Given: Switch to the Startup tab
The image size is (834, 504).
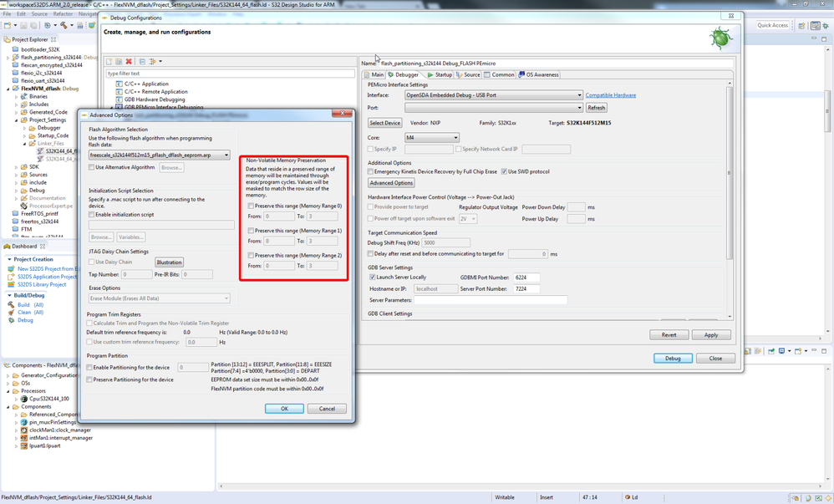Looking at the screenshot, I should click(x=440, y=75).
